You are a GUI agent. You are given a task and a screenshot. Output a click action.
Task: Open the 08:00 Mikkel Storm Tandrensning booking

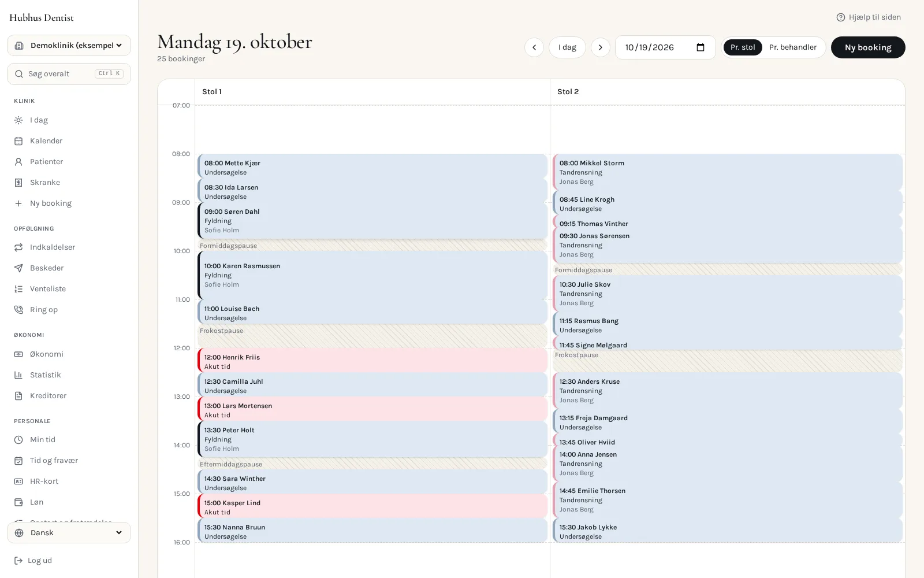pos(728,172)
